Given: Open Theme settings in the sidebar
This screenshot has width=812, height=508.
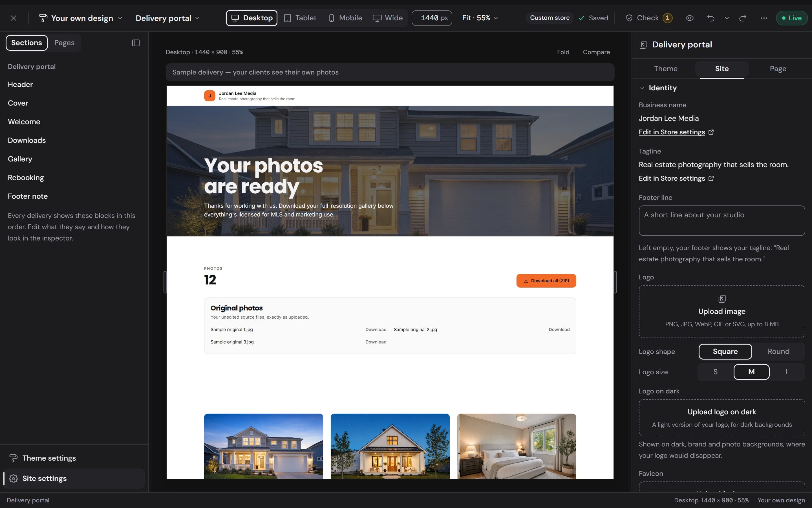Looking at the screenshot, I should [x=74, y=458].
